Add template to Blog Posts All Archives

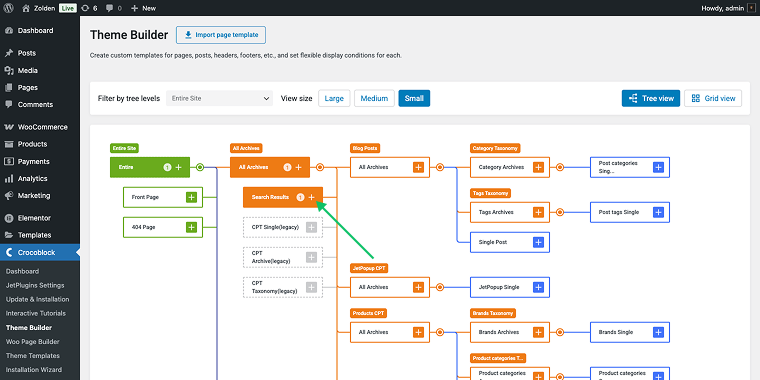419,167
